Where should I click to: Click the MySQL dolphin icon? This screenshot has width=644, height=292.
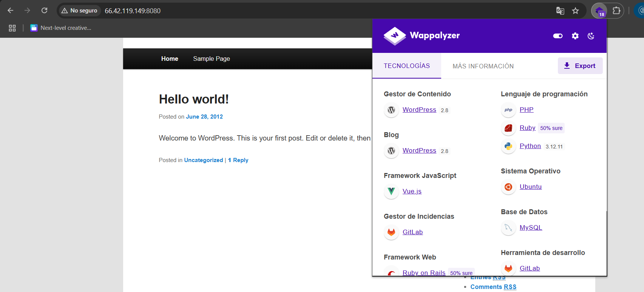508,228
